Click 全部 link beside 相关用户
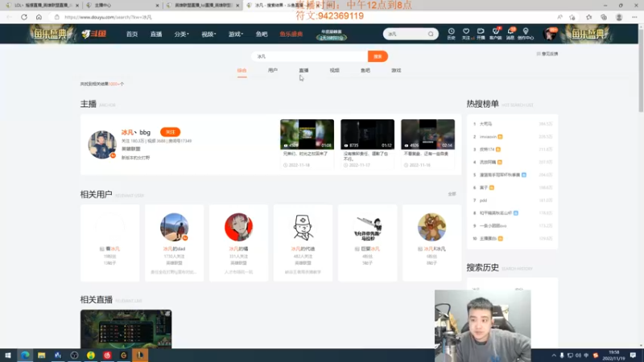644x362 pixels. [x=452, y=194]
